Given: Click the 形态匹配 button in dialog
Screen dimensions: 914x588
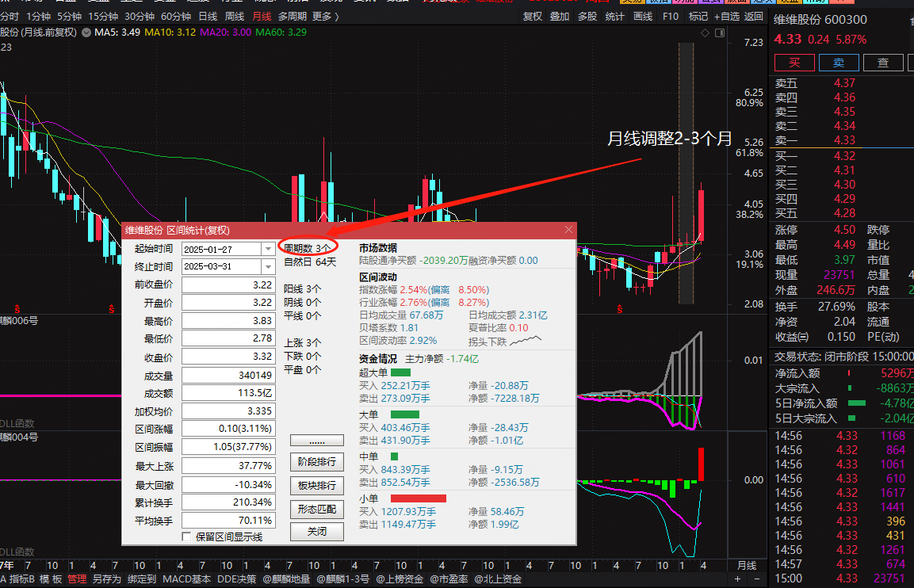Looking at the screenshot, I should click(317, 509).
